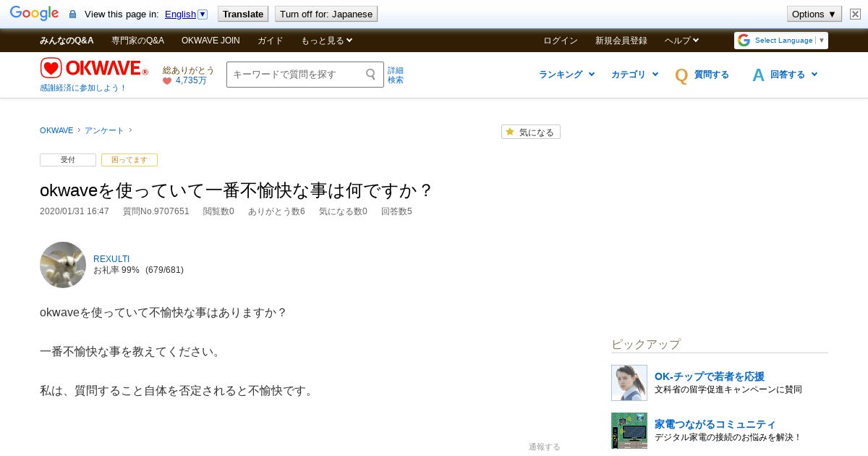The width and height of the screenshot is (868, 456).
Task: Open 専門家のQ&A menu item
Action: [x=137, y=41]
